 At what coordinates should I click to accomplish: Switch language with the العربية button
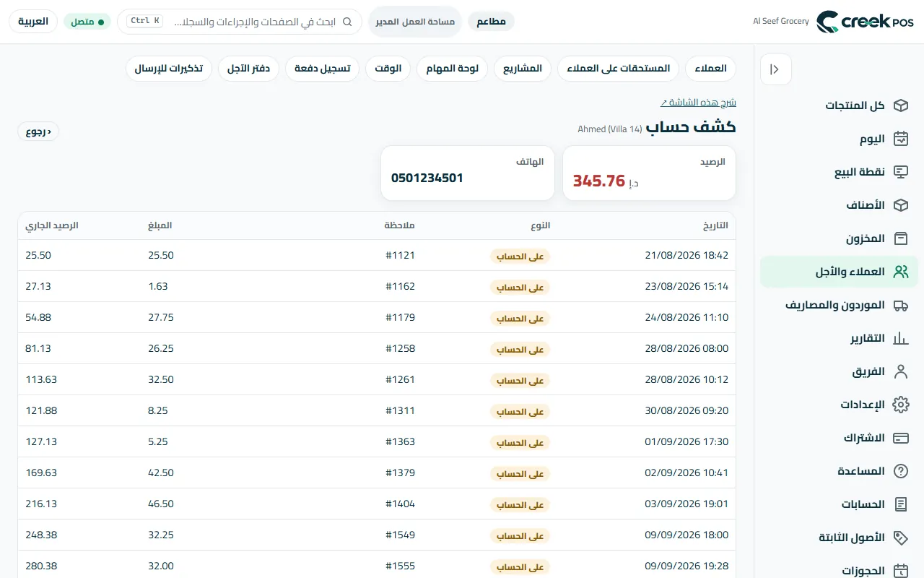coord(33,22)
